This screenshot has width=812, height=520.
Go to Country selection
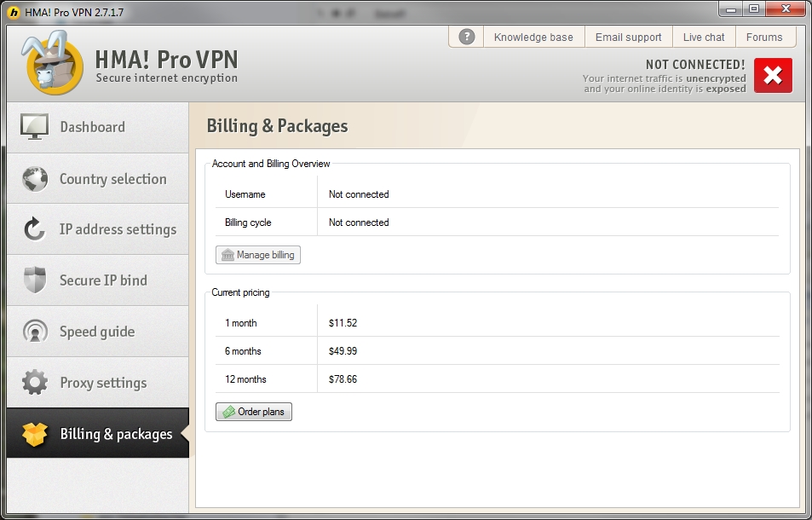tap(98, 179)
